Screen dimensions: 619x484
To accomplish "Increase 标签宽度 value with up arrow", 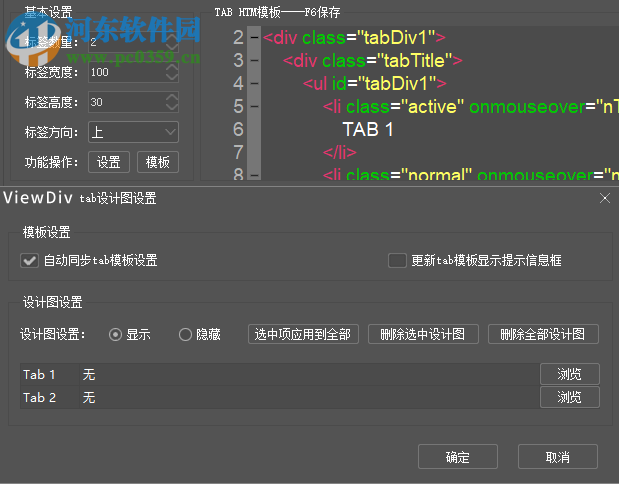I will [172, 67].
